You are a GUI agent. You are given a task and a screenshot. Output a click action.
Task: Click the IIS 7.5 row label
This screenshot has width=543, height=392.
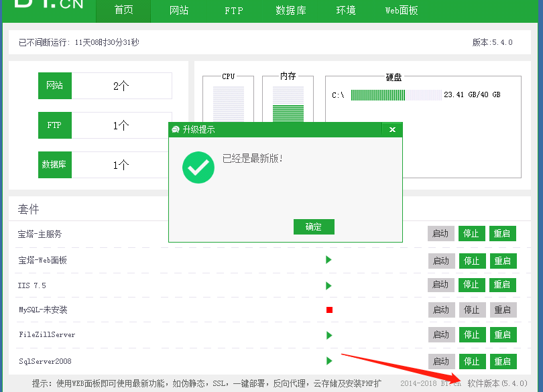32,285
